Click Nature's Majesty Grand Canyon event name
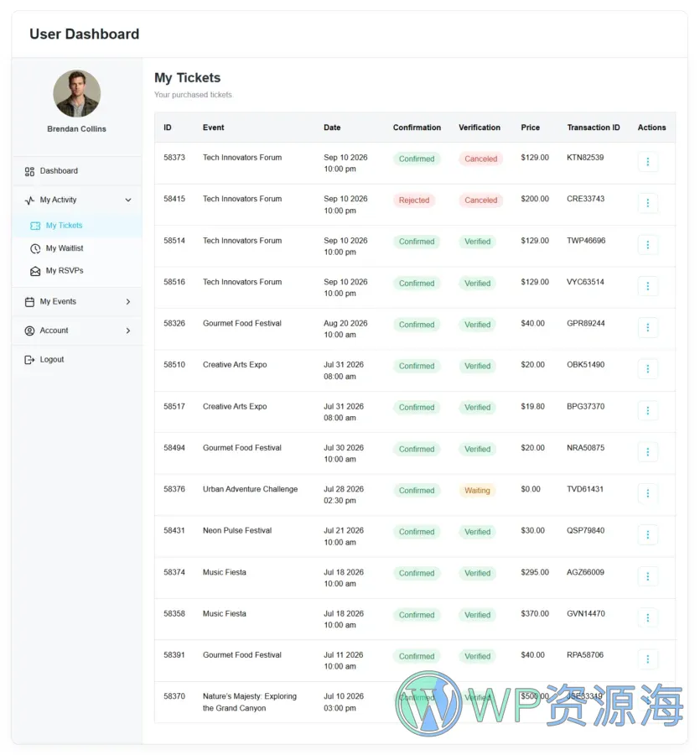 click(x=250, y=702)
